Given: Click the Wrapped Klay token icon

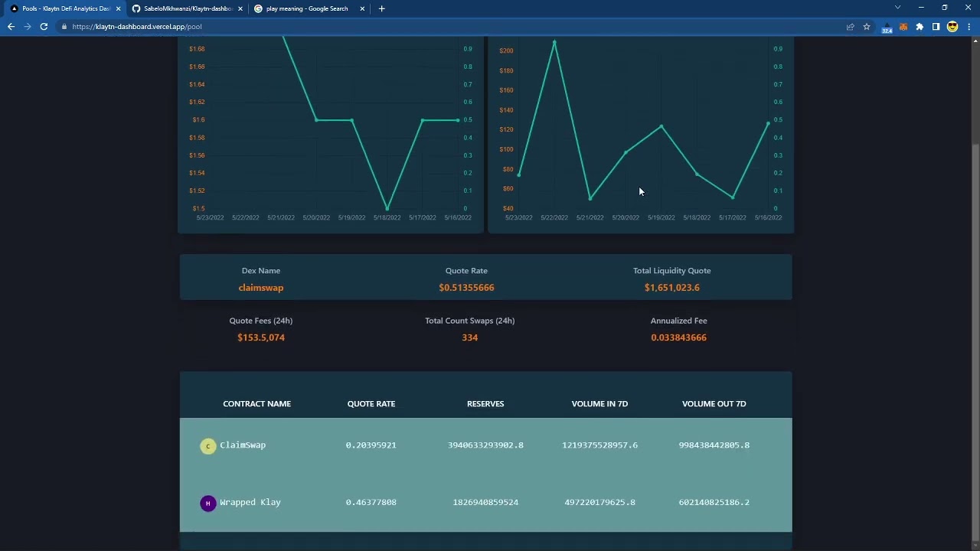Looking at the screenshot, I should (x=207, y=503).
